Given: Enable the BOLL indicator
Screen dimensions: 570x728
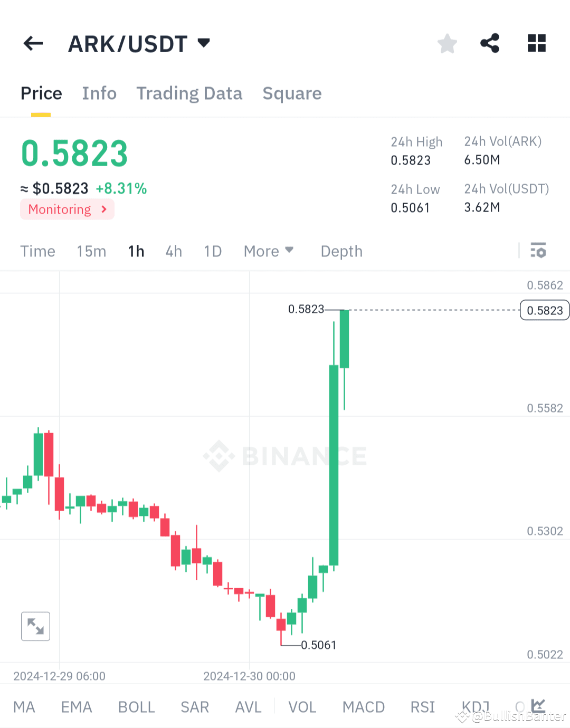Looking at the screenshot, I should [x=136, y=707].
